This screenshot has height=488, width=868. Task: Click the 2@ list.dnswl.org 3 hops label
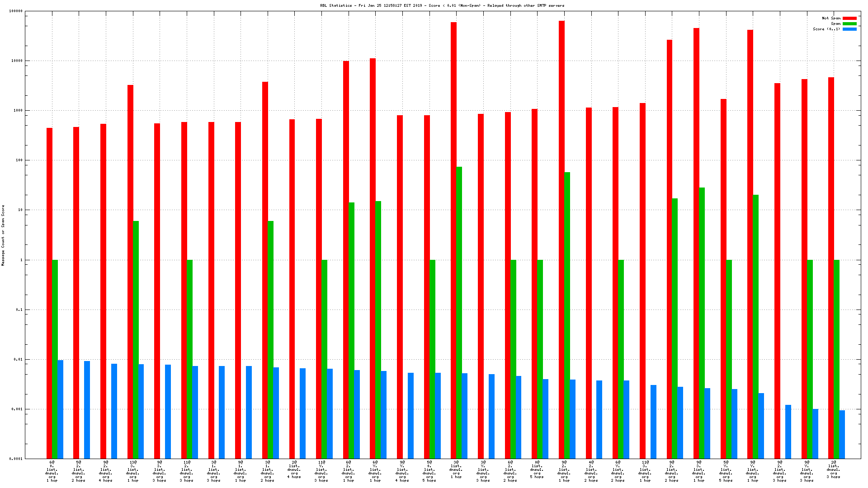(834, 469)
